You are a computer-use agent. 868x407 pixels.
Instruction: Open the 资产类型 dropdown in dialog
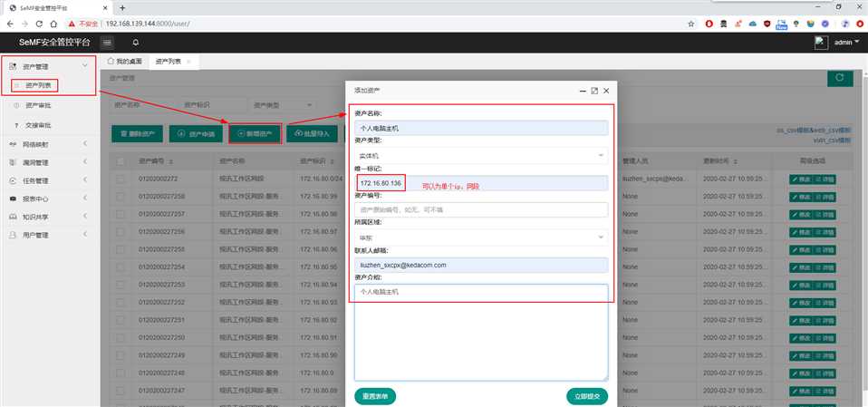pyautogui.click(x=480, y=155)
